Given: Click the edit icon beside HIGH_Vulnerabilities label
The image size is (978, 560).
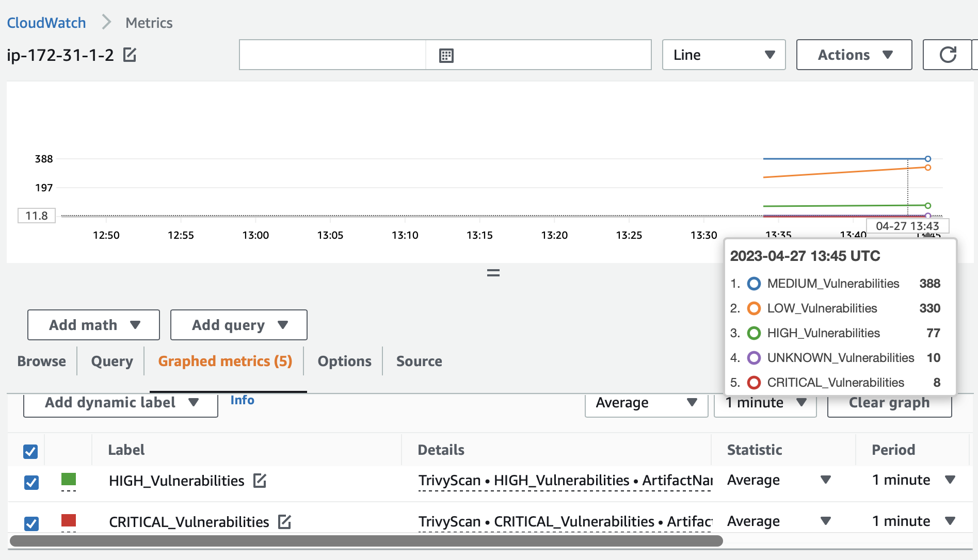Looking at the screenshot, I should click(x=260, y=481).
